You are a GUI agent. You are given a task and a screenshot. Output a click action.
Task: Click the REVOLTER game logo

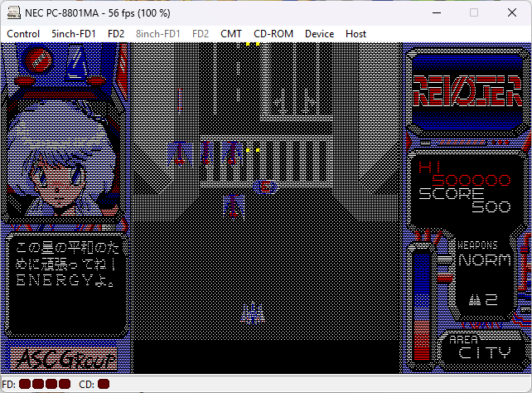[467, 91]
